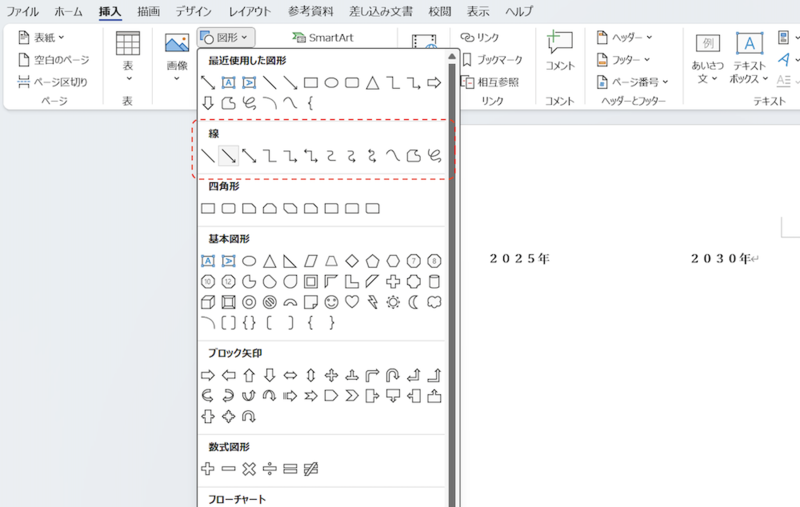Insert the division sign from 数式図形
Image resolution: width=800 pixels, height=507 pixels.
(269, 468)
